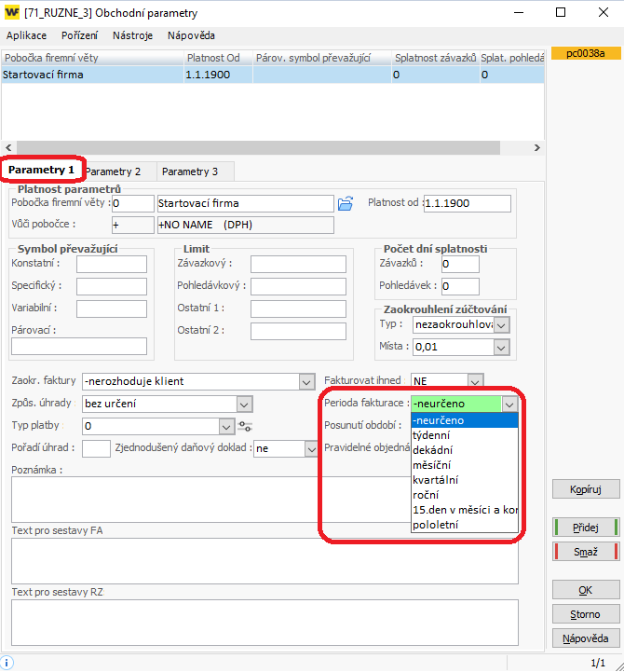The height and width of the screenshot is (672, 624).
Task: Open Způs. úhrady dropdown
Action: 244,404
